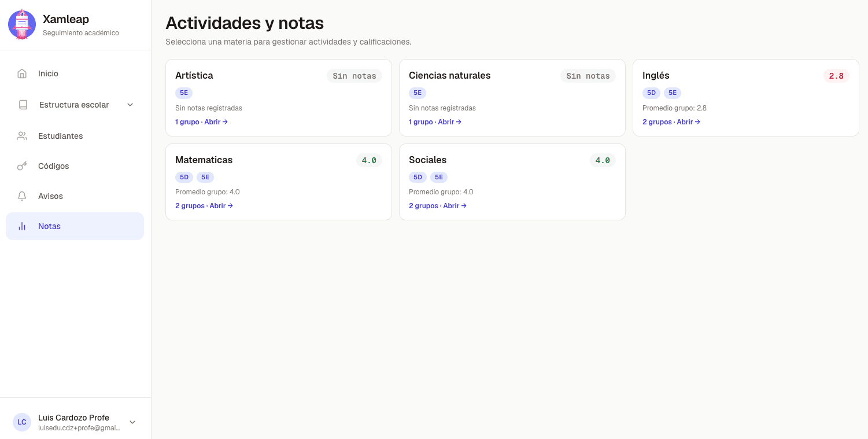Screen dimensions: 868x439
Task: Click the Xamleap brand name
Action: point(66,19)
